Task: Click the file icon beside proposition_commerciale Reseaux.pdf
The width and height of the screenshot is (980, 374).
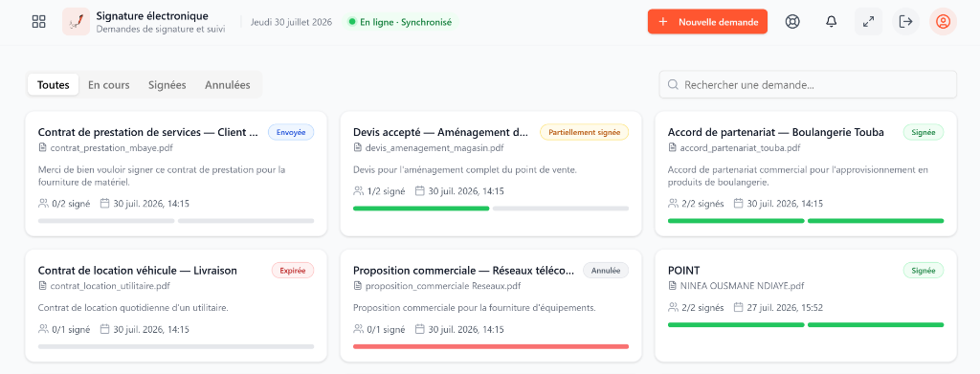Action: click(358, 286)
